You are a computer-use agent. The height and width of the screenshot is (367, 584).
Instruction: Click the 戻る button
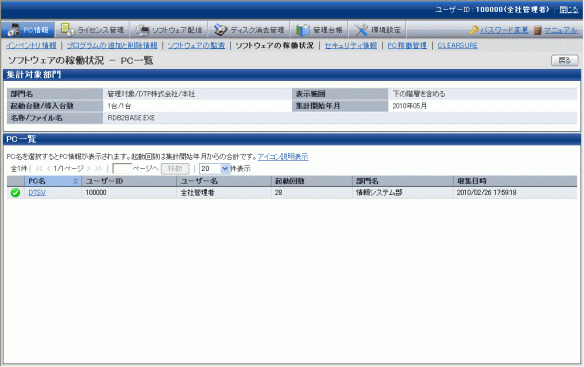(x=565, y=60)
